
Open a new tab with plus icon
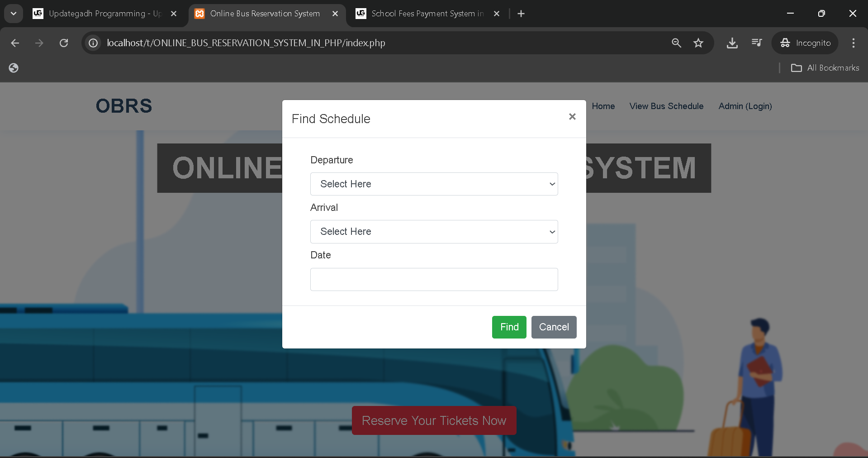click(x=521, y=14)
